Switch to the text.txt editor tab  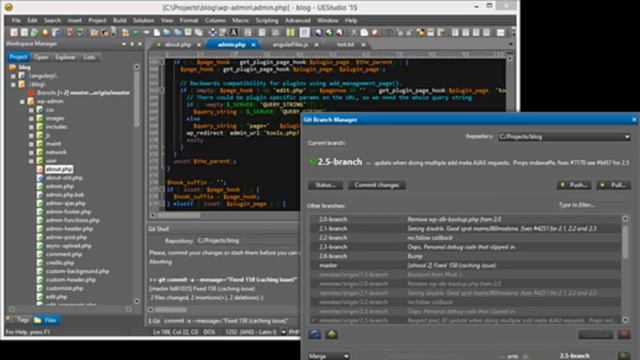[x=345, y=44]
